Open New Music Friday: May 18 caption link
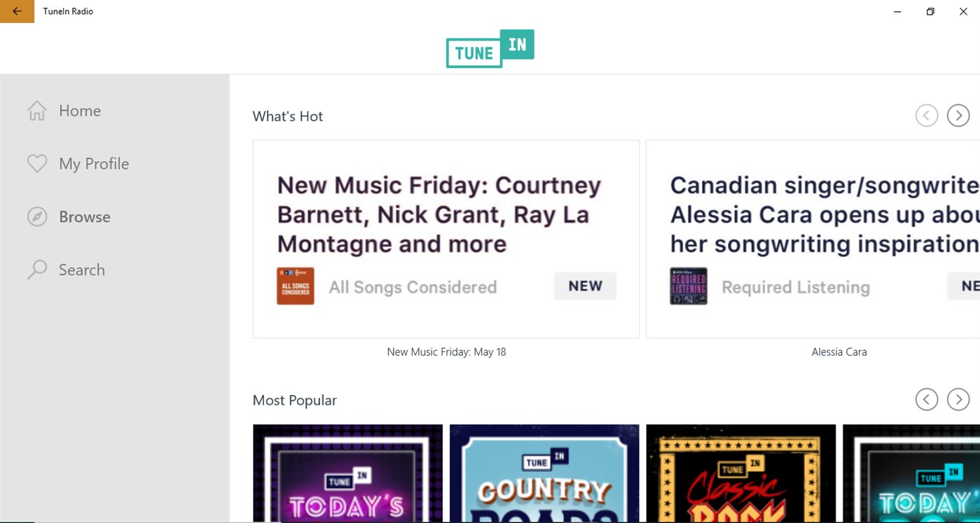Screen dimensions: 980x523 click(446, 352)
